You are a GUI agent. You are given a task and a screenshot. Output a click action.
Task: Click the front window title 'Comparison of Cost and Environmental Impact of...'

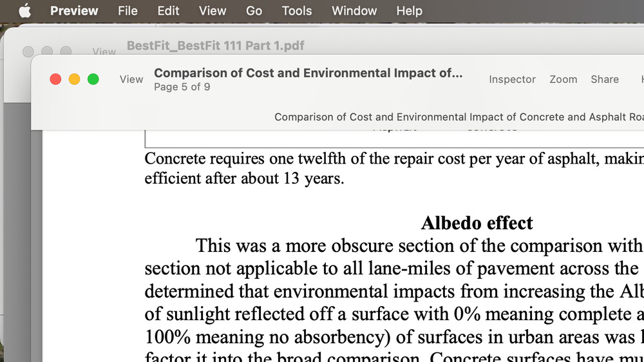[308, 73]
